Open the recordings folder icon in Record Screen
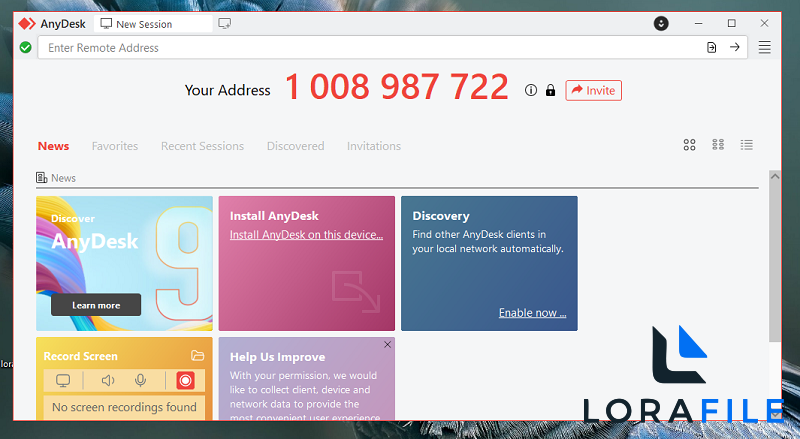The image size is (800, 439). 197,355
